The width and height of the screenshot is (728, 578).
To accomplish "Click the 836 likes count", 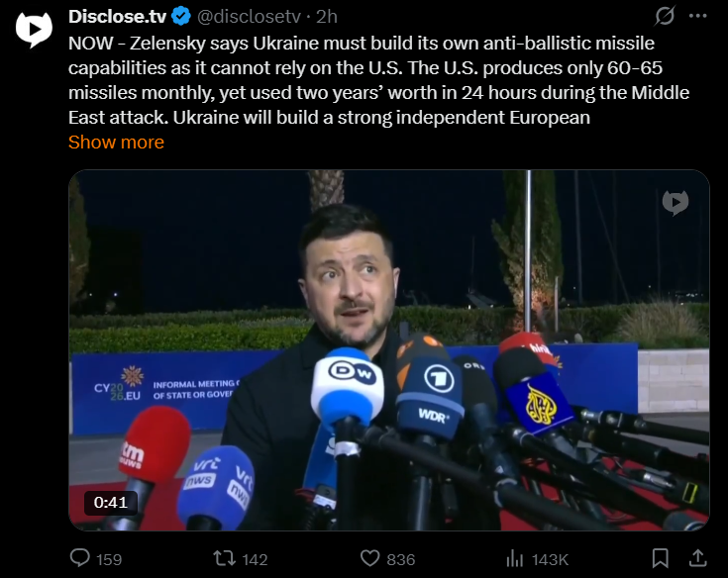I will 401,559.
